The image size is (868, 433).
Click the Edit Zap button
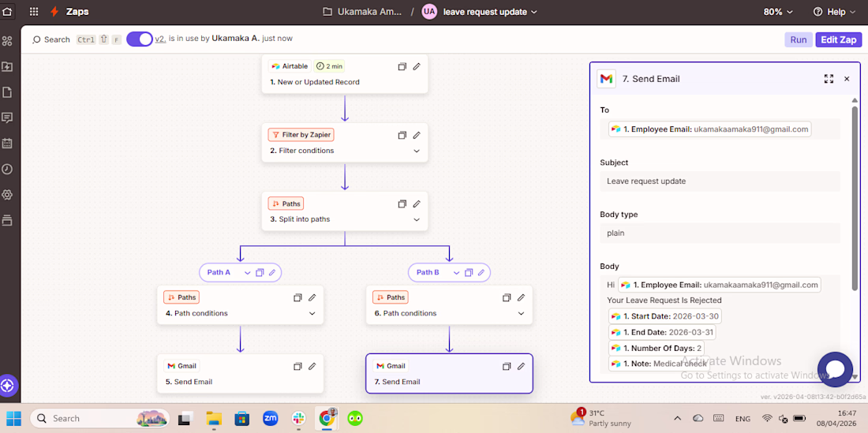[839, 39]
